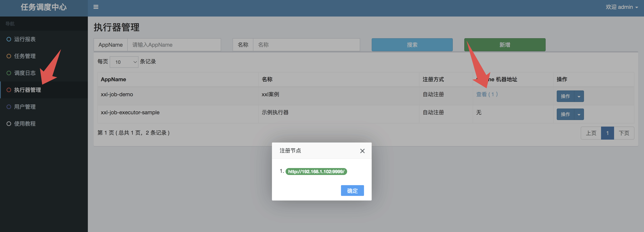The image size is (644, 232).
Task: Click the red circle icon beside 执行器管理
Action: 9,90
